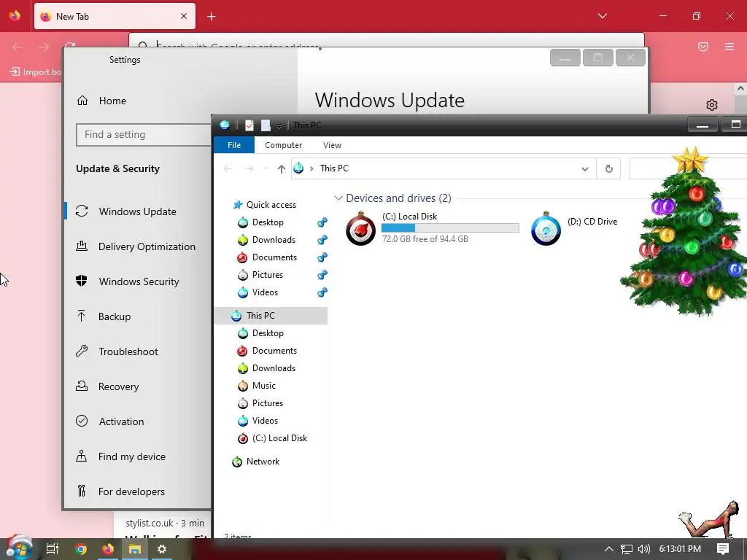
Task: Open Backup settings page
Action: coord(115,316)
